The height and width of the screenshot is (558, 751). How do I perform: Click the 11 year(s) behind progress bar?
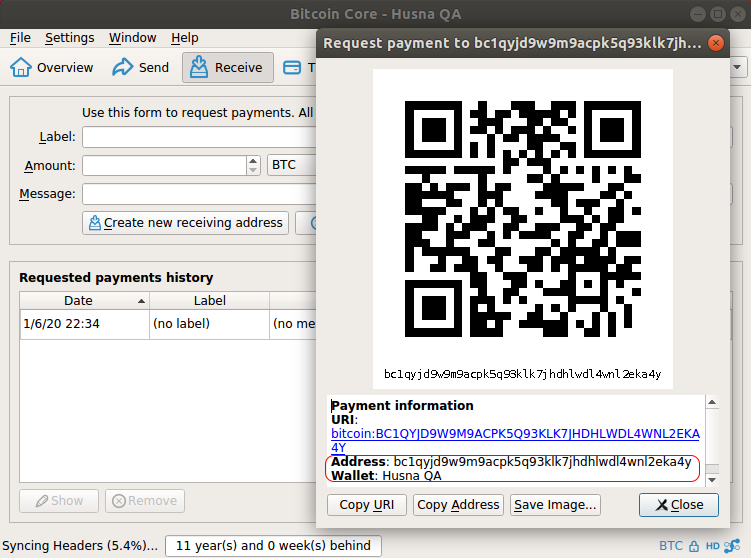(x=273, y=546)
